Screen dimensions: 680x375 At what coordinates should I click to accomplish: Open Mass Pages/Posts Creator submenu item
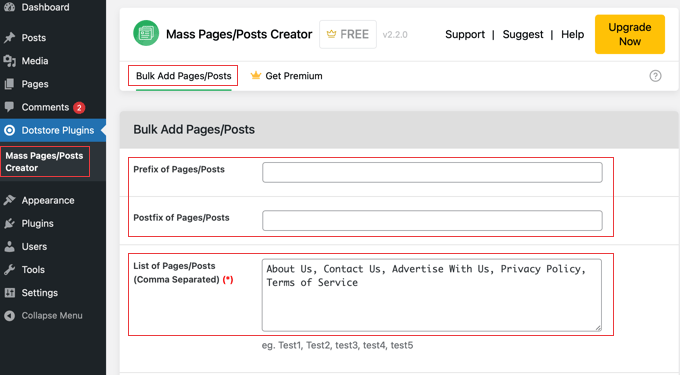pos(45,162)
